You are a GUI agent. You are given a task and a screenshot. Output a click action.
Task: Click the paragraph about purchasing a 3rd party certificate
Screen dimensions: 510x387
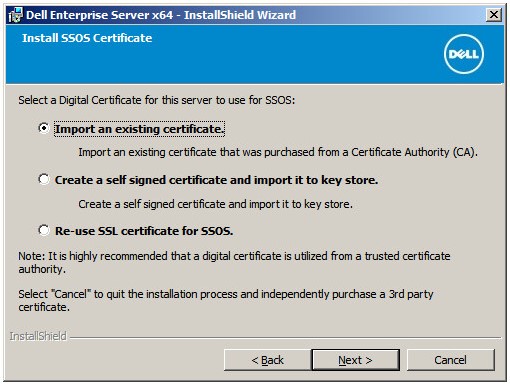226,300
